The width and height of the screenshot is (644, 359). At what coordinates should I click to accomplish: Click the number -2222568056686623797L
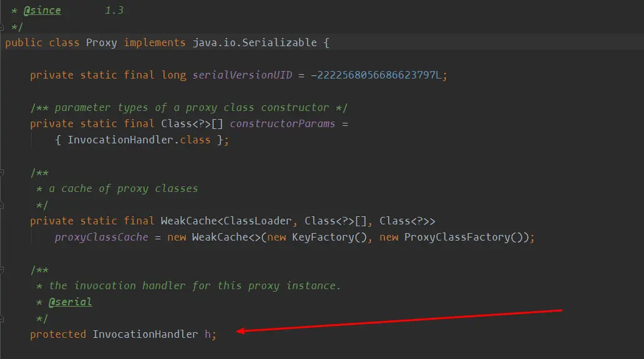(376, 75)
